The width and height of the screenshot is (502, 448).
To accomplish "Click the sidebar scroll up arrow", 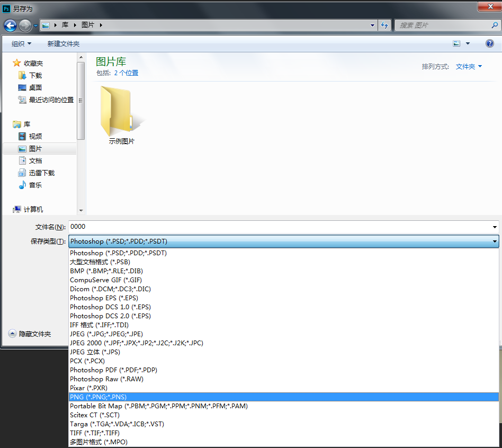I will pos(81,57).
